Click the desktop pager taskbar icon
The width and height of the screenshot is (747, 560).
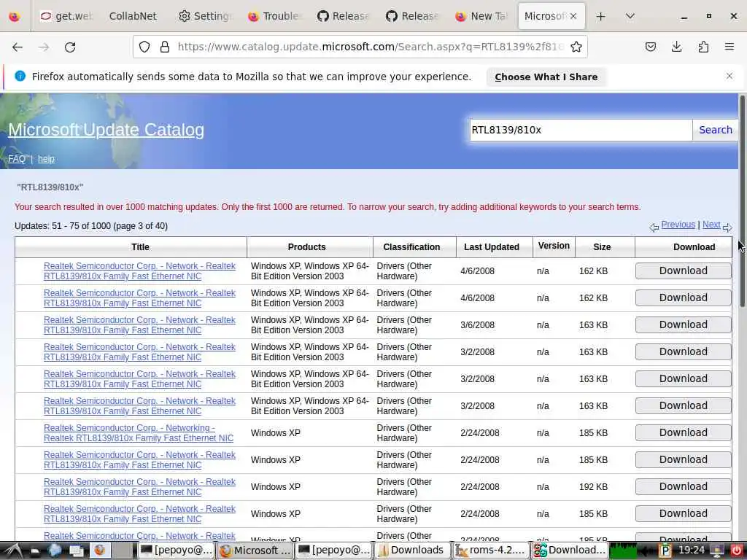point(76,551)
